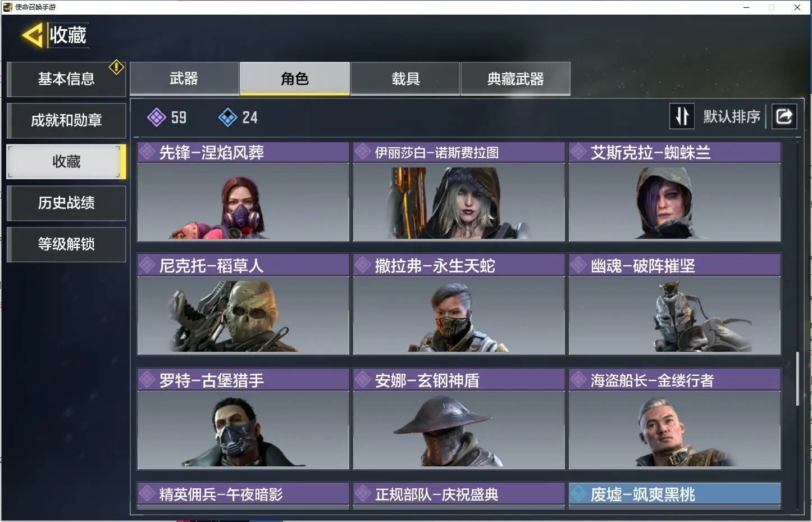Click the yellow back arrow icon
Viewport: 812px width, 522px height.
(x=33, y=35)
